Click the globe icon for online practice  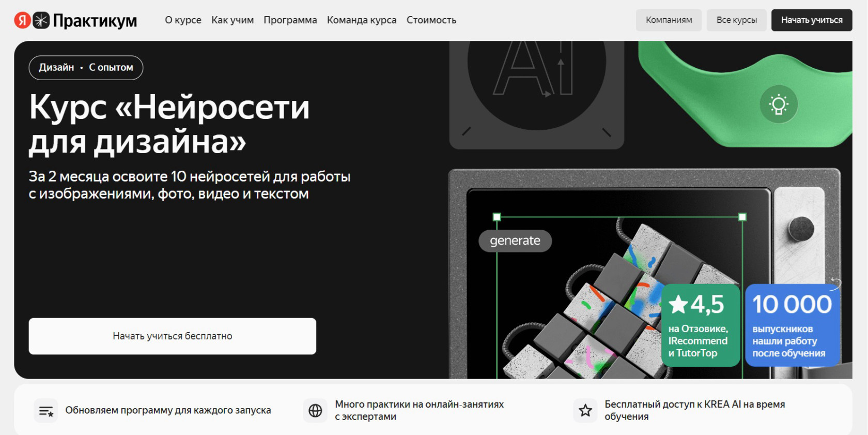coord(315,411)
